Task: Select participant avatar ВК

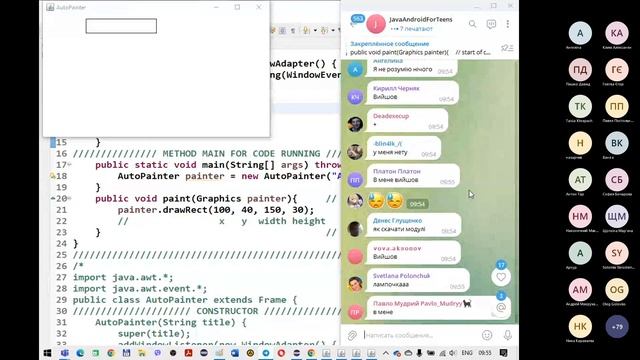Action: click(617, 143)
